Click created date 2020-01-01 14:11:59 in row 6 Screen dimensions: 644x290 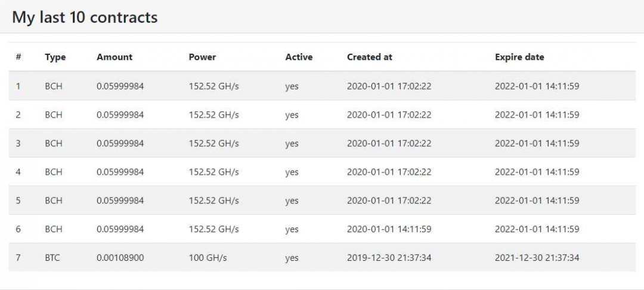(x=389, y=229)
